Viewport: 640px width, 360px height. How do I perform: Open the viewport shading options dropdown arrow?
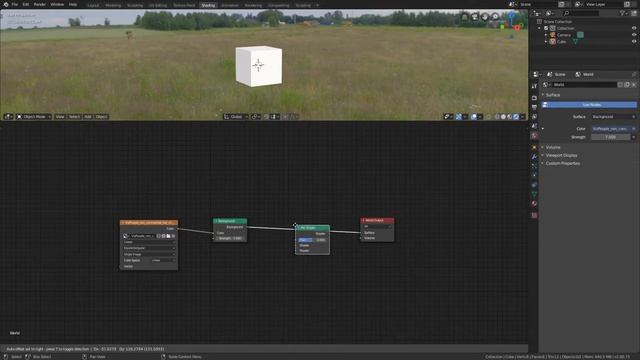click(523, 117)
